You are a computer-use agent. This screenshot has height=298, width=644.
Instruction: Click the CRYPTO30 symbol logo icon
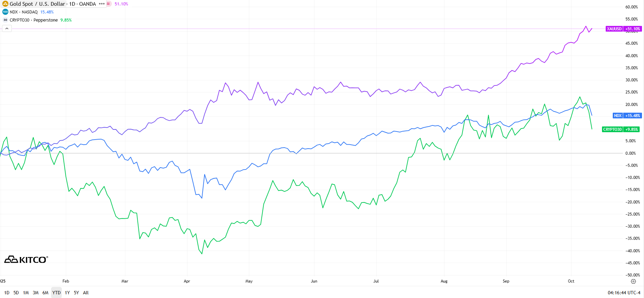(x=5, y=20)
